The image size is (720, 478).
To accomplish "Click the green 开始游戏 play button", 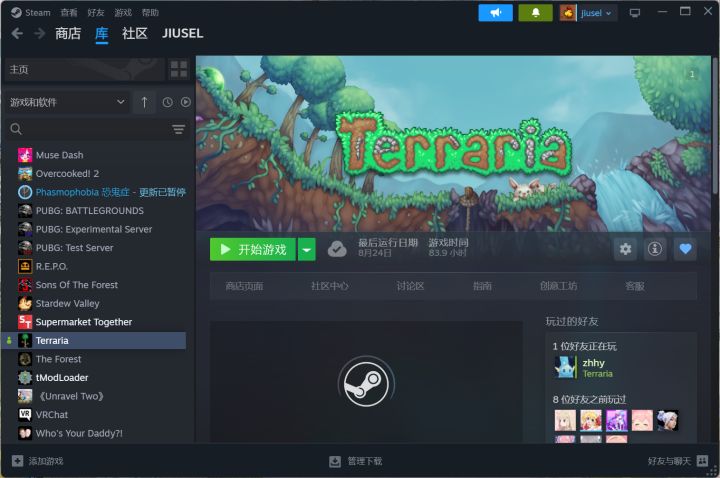I will (253, 249).
